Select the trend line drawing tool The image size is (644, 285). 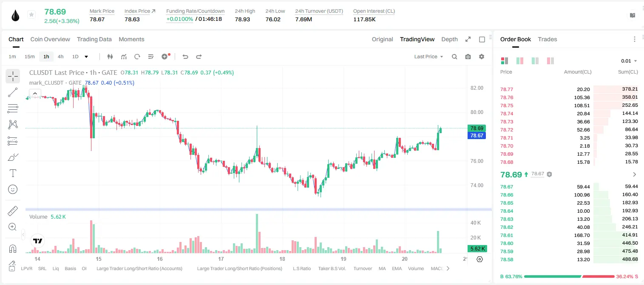point(13,92)
